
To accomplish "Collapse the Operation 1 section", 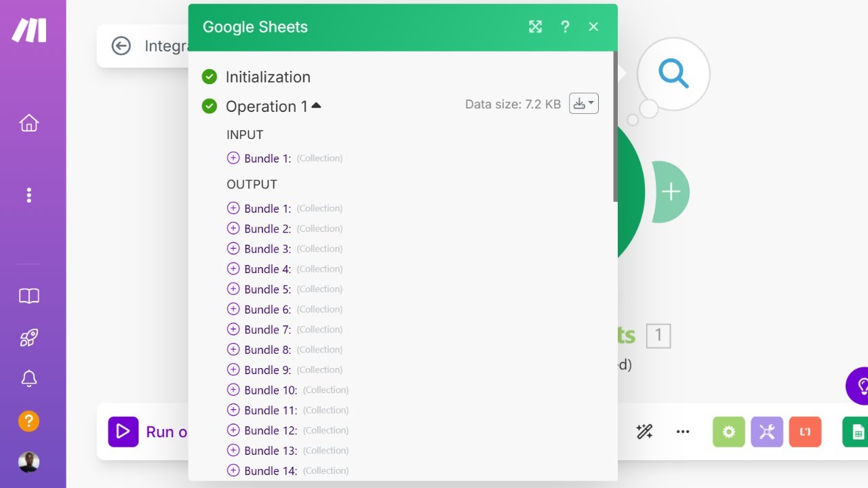I will pyautogui.click(x=316, y=106).
